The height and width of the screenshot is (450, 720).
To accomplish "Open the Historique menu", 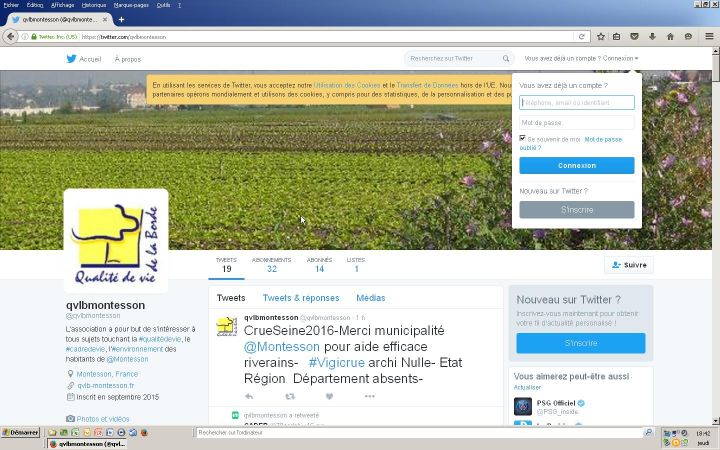I will tap(94, 5).
